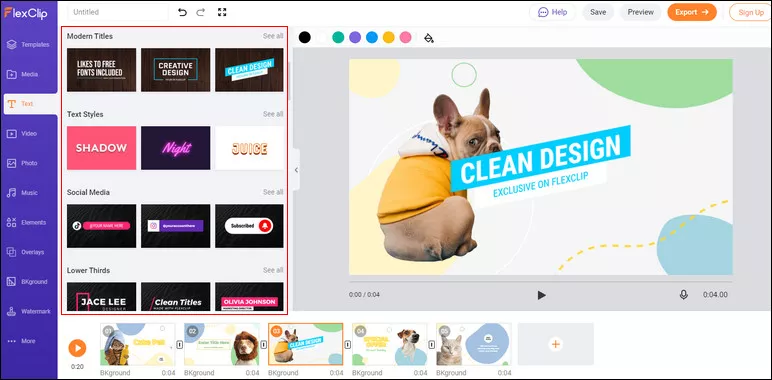See all Lower Thirds
Image resolution: width=772 pixels, height=380 pixels.
coord(273,270)
